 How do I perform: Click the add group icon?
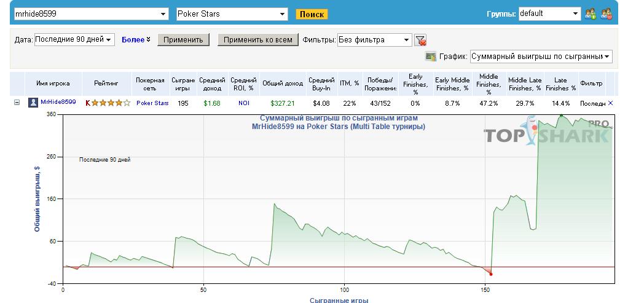pyautogui.click(x=590, y=14)
